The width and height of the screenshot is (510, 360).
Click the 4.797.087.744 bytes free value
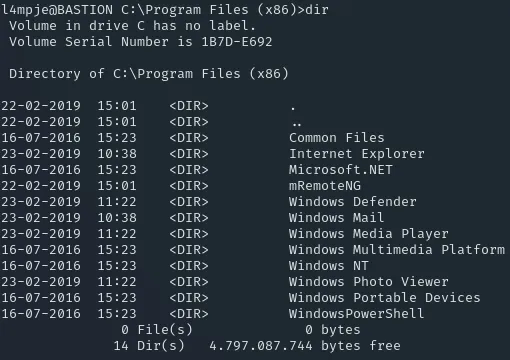[305, 346]
